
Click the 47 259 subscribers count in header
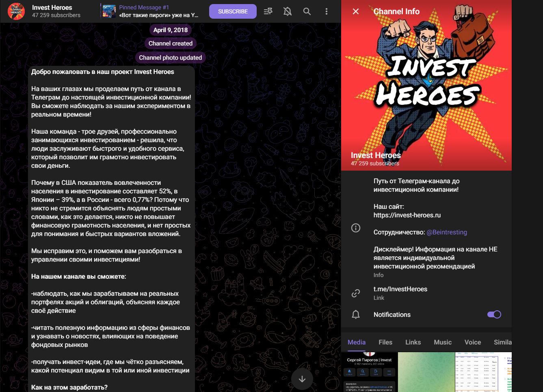(56, 15)
